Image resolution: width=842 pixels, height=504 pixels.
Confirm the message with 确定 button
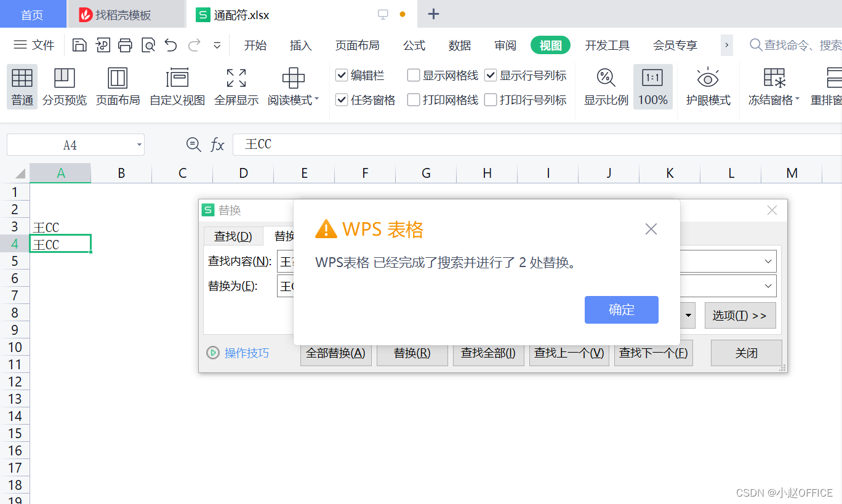point(622,310)
